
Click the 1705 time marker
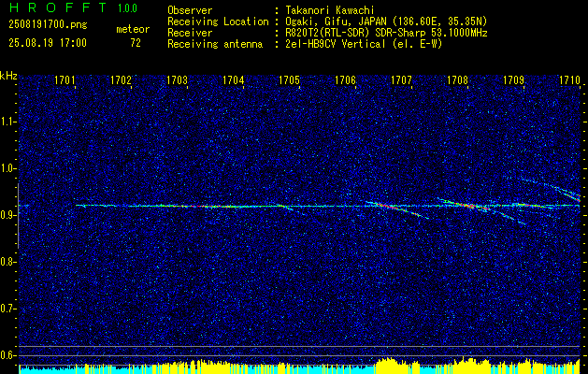point(290,79)
